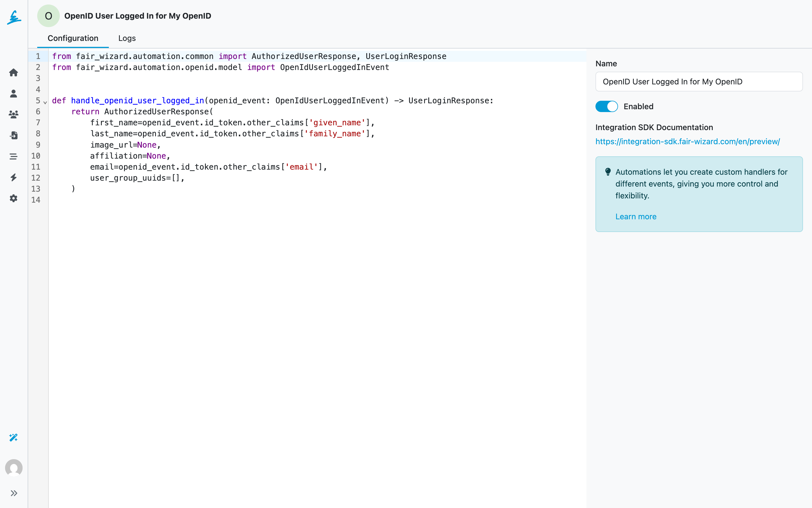Viewport: 812px width, 508px height.
Task: Click line number 14 in gutter
Action: 36,200
